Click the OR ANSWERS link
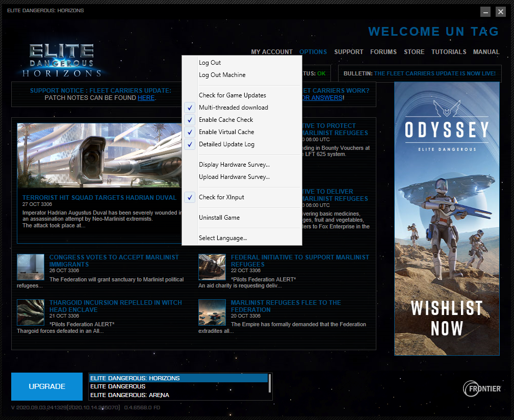The height and width of the screenshot is (420, 514). click(322, 98)
